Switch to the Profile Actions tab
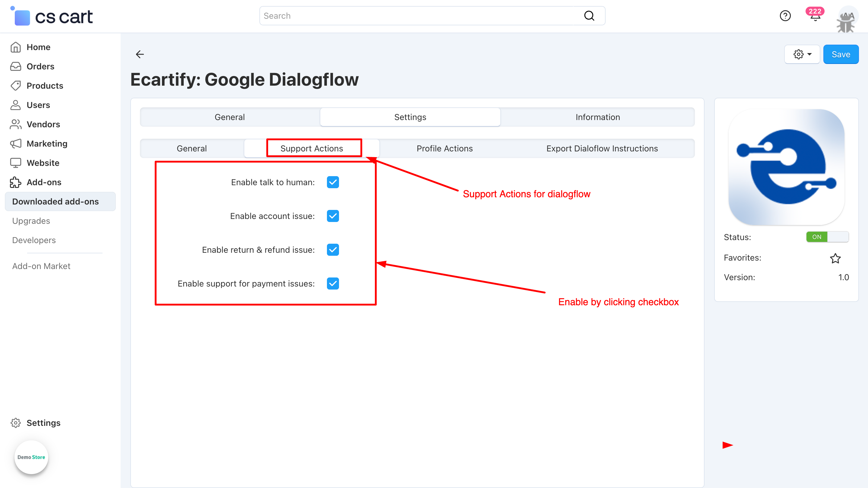Viewport: 868px width, 488px height. [x=445, y=148]
